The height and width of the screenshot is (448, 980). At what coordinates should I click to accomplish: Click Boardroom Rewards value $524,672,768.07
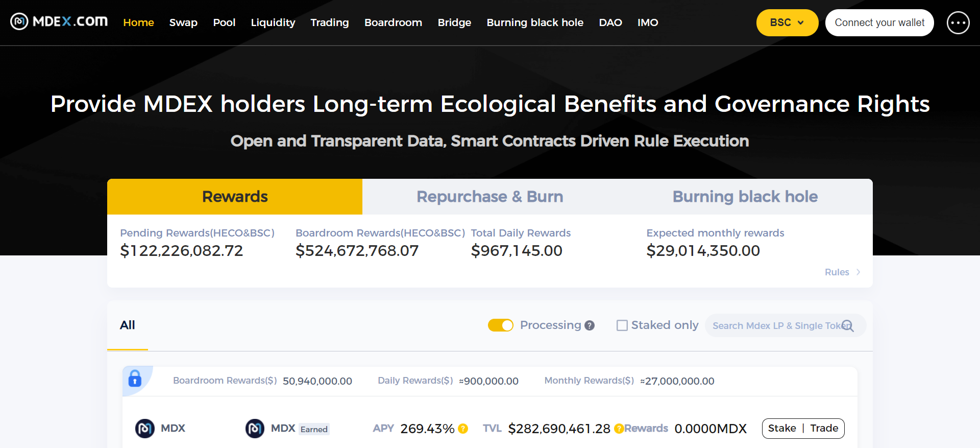(x=357, y=251)
